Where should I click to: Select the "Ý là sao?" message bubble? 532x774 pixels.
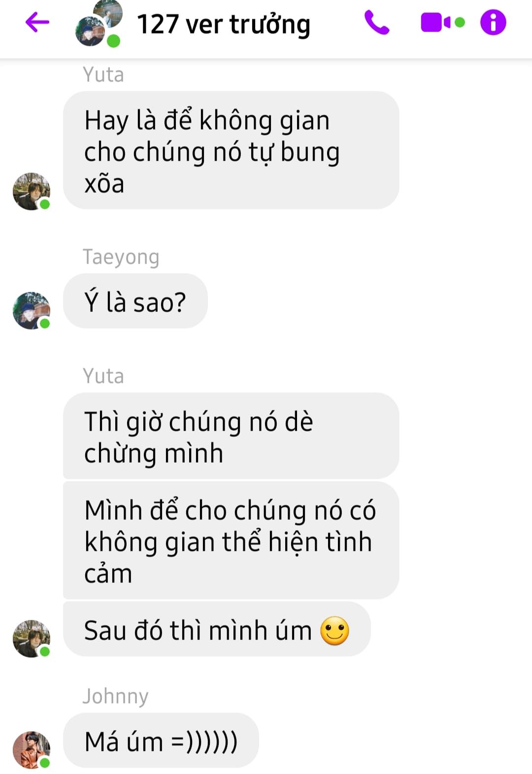click(x=135, y=301)
